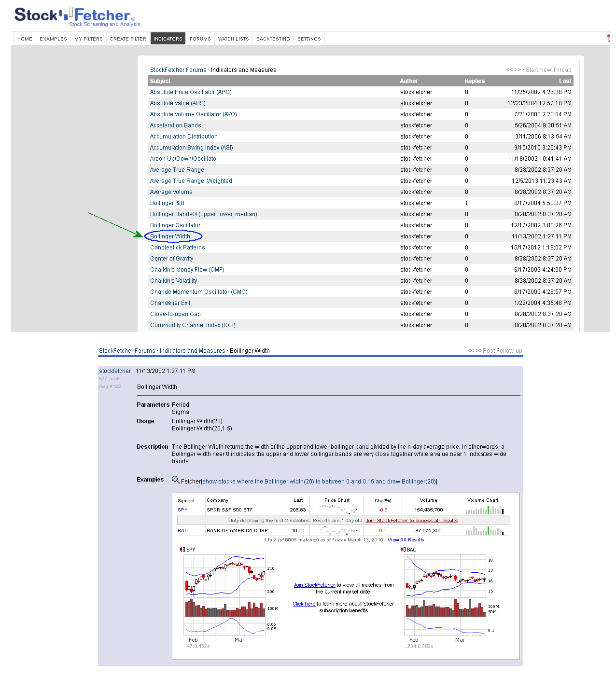Viewport: 616px width, 676px height.
Task: Click SPY last price 205.83
Action: 298,510
